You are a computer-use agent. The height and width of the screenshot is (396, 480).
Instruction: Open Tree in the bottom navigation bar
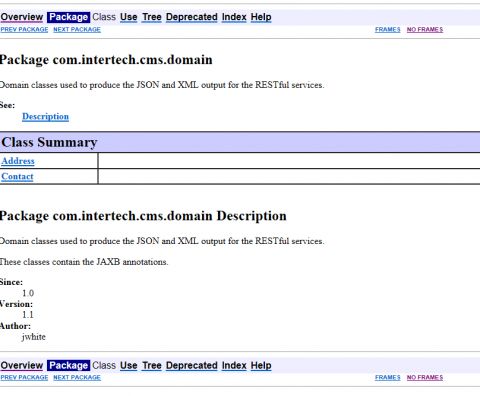coord(152,365)
